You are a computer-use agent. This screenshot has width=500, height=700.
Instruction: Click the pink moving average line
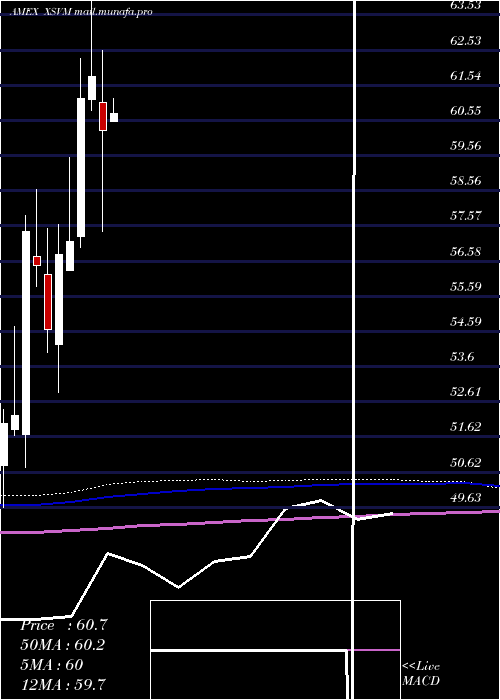(x=250, y=521)
